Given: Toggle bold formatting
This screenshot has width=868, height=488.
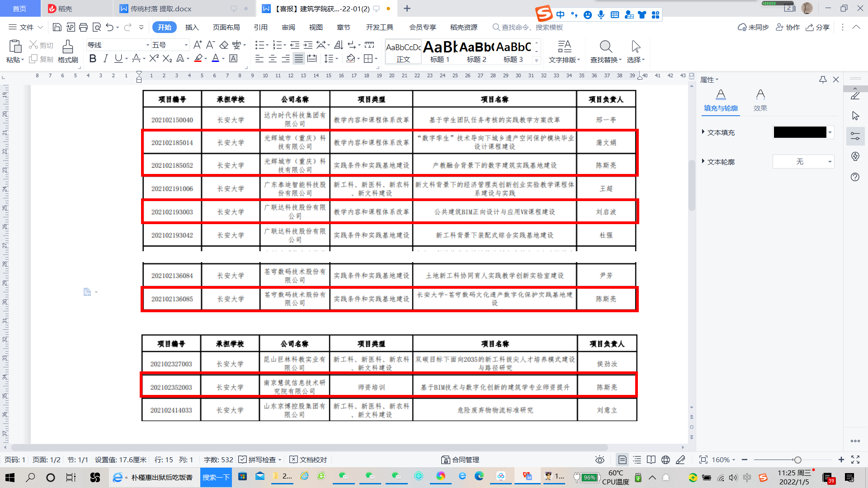Looking at the screenshot, I should pos(93,58).
